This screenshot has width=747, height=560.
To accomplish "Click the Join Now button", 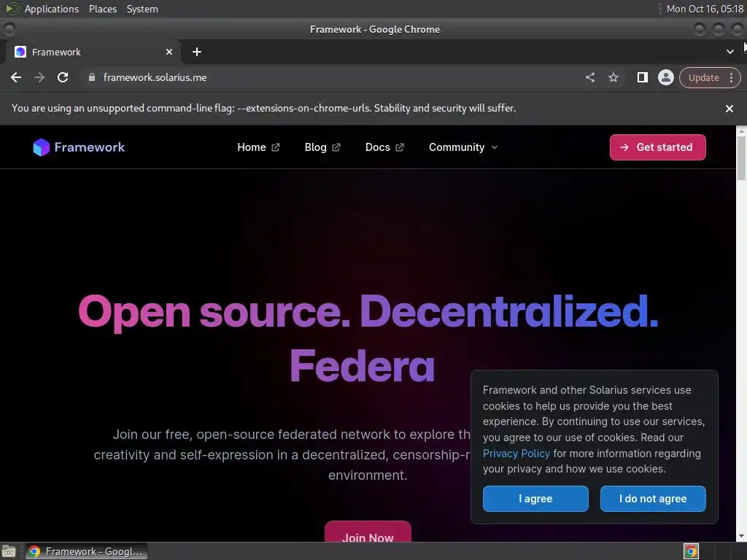I will click(368, 532).
